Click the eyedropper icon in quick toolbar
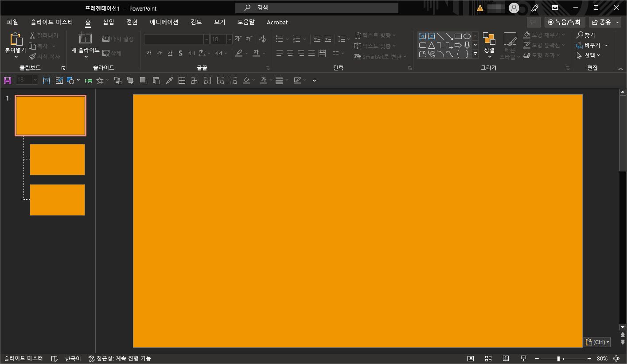Image resolution: width=627 pixels, height=364 pixels. coord(169,80)
